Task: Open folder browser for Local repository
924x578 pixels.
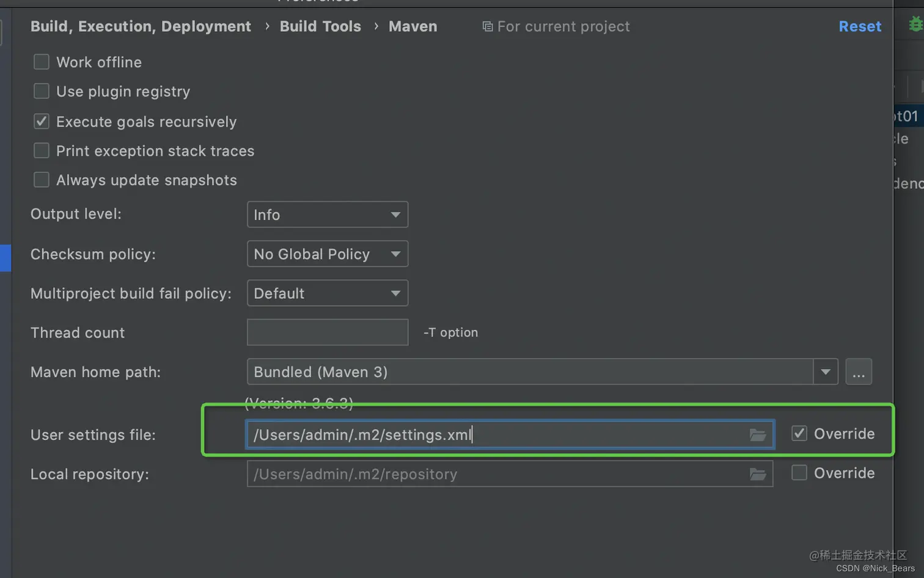Action: point(758,474)
